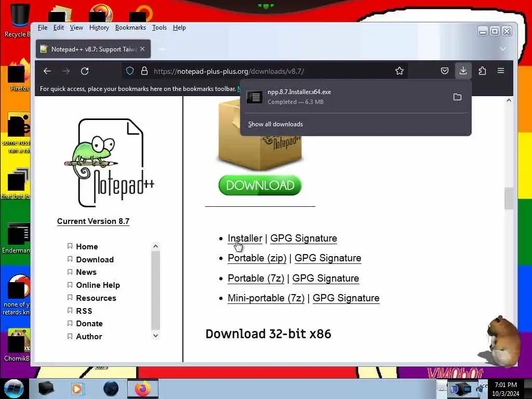Click GPG Signature next to Installer
Image resolution: width=532 pixels, height=399 pixels.
pos(303,238)
